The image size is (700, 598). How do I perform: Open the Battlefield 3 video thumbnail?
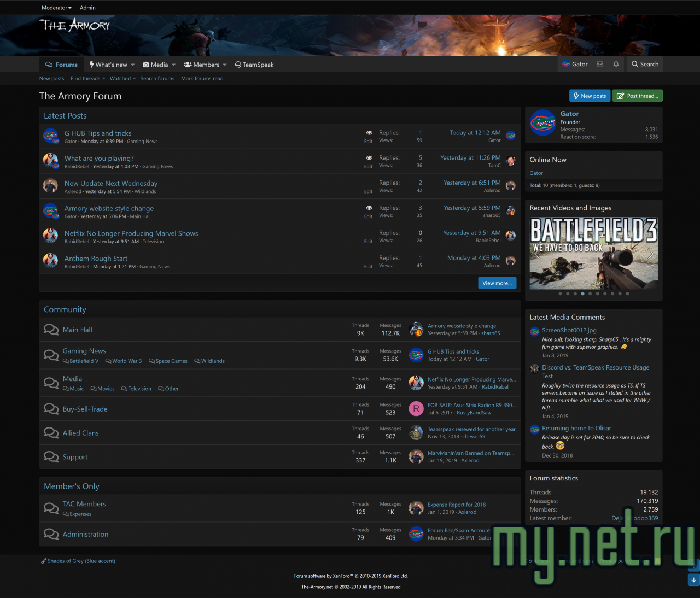pyautogui.click(x=593, y=254)
